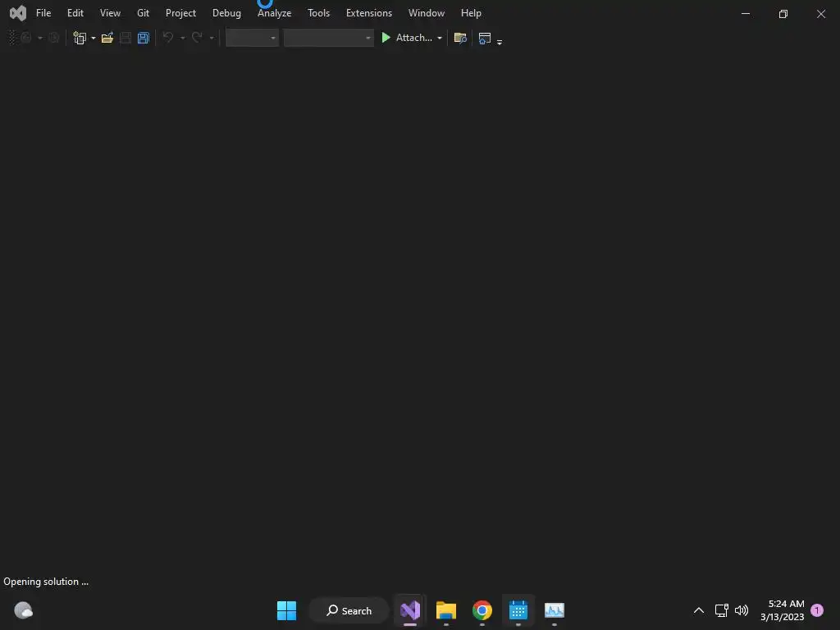The height and width of the screenshot is (630, 840).
Task: Click the Opening solution status text
Action: [x=46, y=582]
